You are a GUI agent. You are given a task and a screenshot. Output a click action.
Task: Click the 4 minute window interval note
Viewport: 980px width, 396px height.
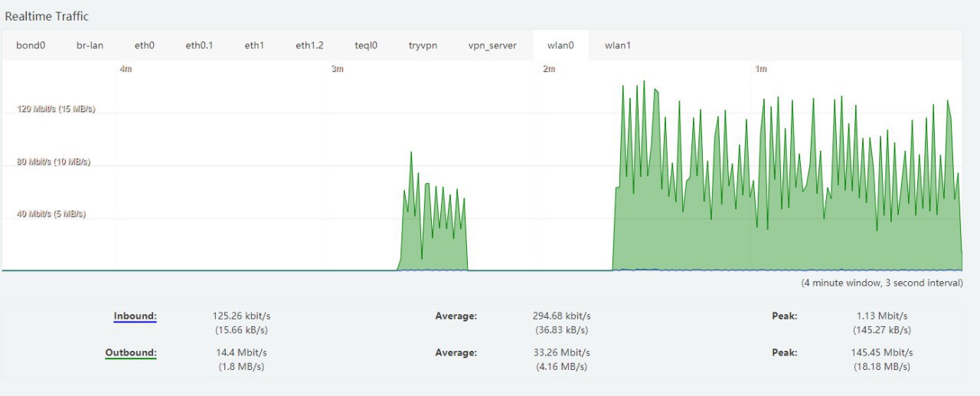(882, 283)
